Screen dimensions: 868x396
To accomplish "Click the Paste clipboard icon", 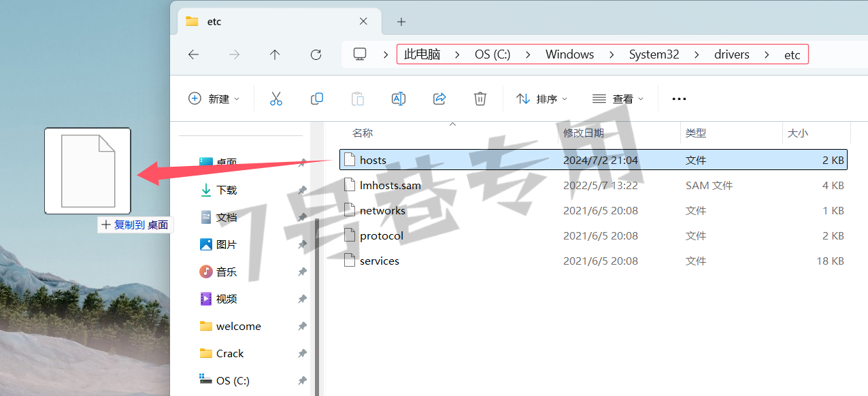I will (357, 99).
